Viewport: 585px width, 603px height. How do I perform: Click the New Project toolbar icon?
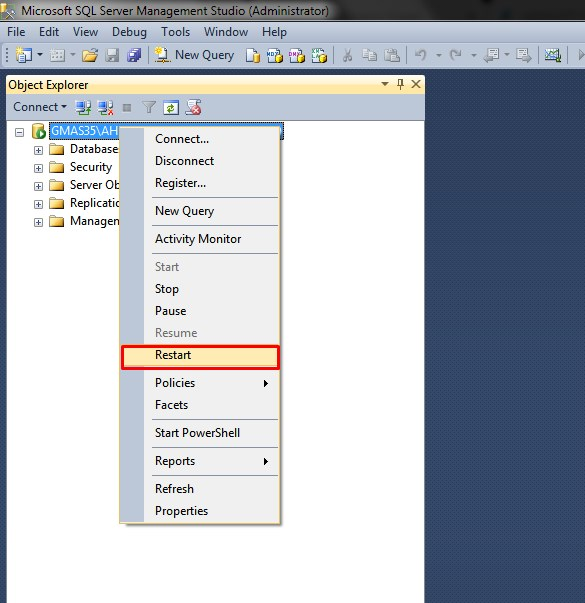23,55
